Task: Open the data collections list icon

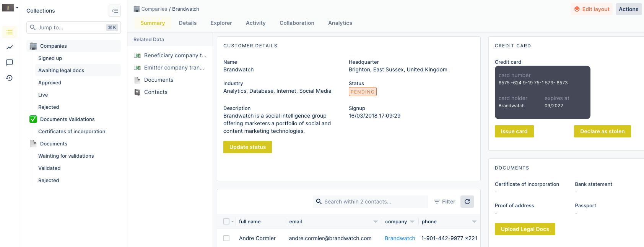Action: pyautogui.click(x=10, y=32)
